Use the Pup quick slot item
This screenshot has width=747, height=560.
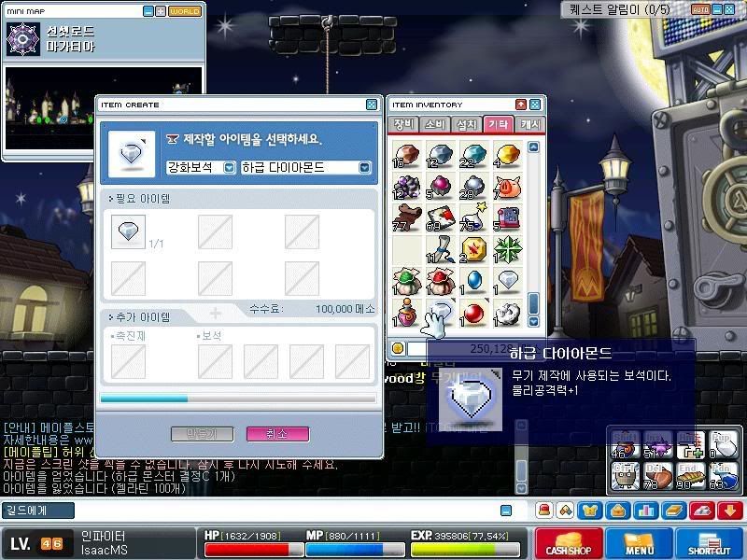tap(723, 445)
